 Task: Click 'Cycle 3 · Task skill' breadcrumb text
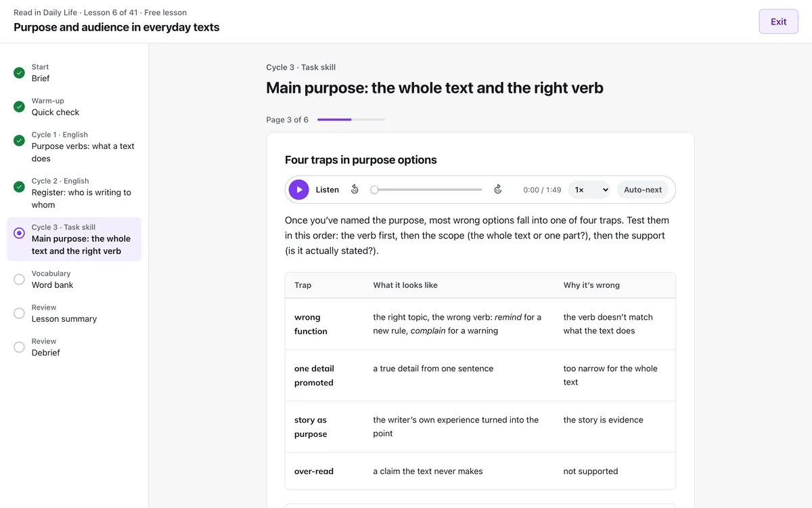click(300, 67)
